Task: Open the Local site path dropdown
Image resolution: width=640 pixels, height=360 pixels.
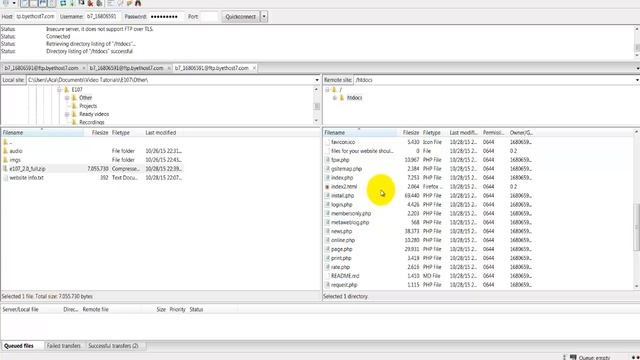Action: pyautogui.click(x=317, y=80)
